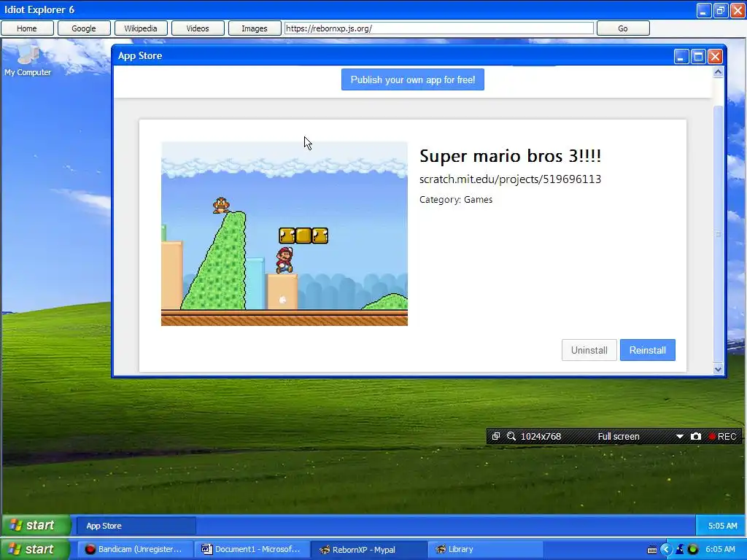Open the My Computer desktop icon
This screenshot has height=560, width=747.
(28, 61)
